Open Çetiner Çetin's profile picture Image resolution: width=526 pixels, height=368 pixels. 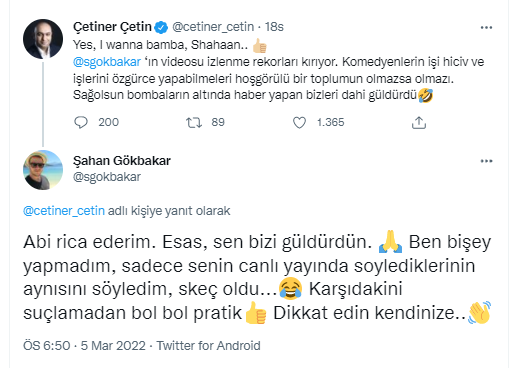pos(43,39)
